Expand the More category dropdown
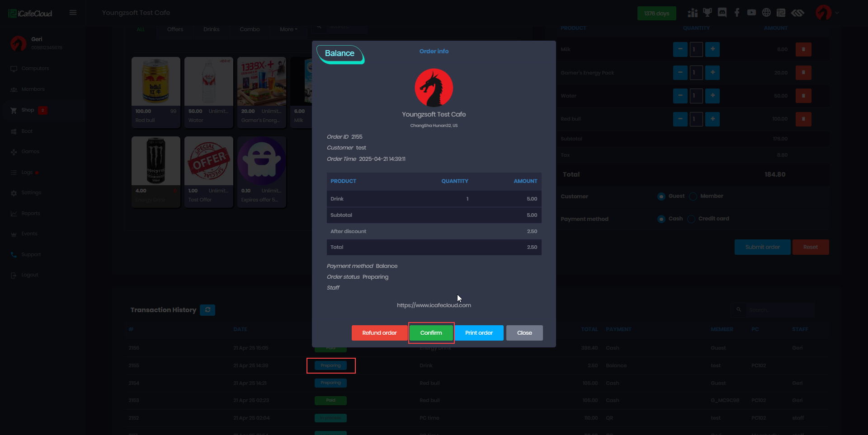868x435 pixels. point(288,29)
